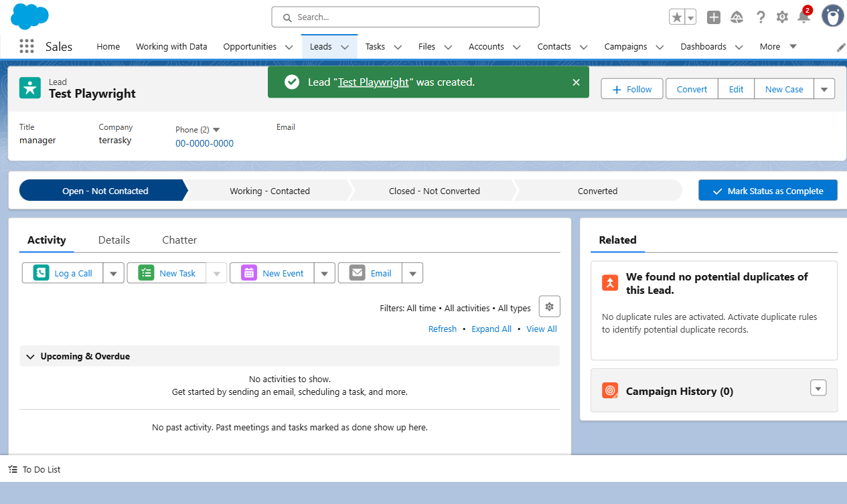This screenshot has width=847, height=504.
Task: Go to the Home tab
Action: [108, 47]
